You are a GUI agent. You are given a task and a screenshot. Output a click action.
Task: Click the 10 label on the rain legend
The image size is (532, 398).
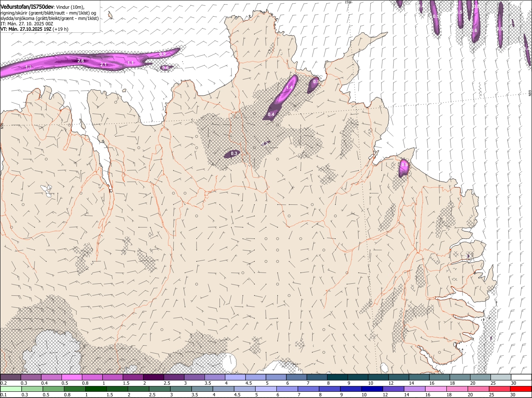click(x=363, y=395)
